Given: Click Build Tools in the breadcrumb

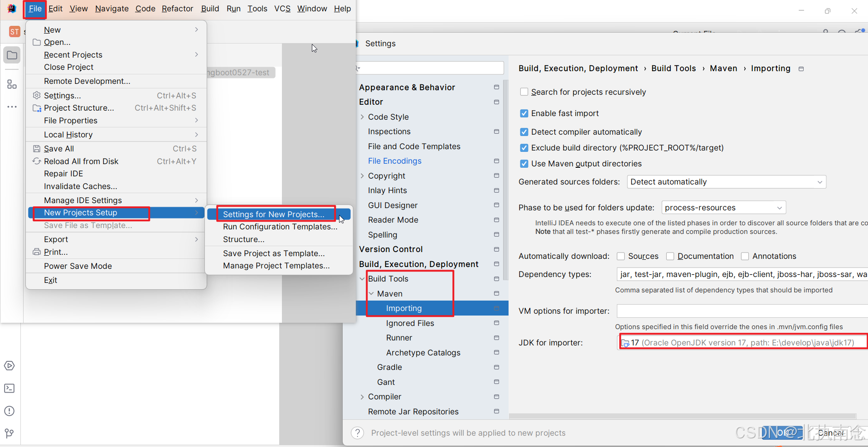Looking at the screenshot, I should tap(674, 68).
